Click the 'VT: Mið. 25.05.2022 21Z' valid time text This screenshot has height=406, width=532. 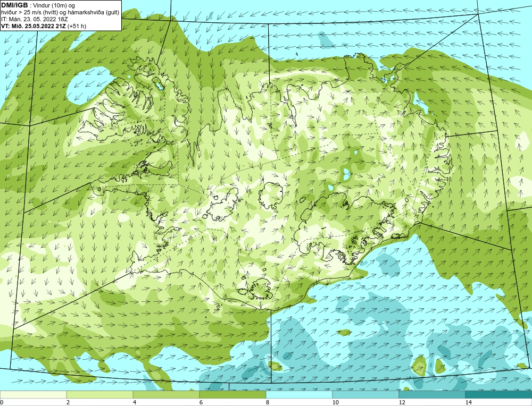point(34,26)
